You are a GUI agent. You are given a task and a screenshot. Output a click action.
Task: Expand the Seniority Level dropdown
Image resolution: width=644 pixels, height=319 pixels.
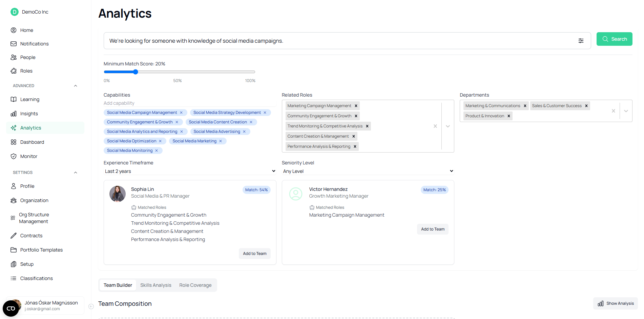[368, 171]
